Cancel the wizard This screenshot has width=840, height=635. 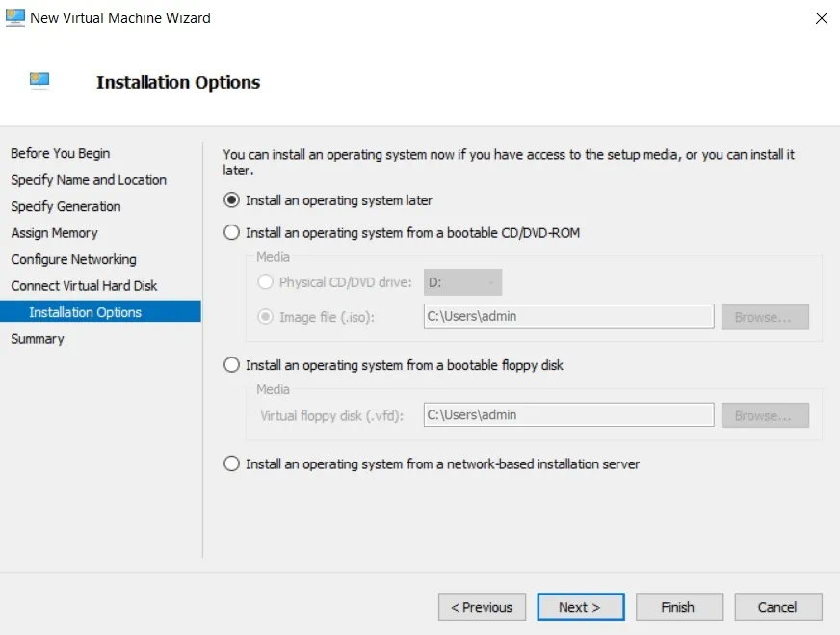pyautogui.click(x=777, y=607)
